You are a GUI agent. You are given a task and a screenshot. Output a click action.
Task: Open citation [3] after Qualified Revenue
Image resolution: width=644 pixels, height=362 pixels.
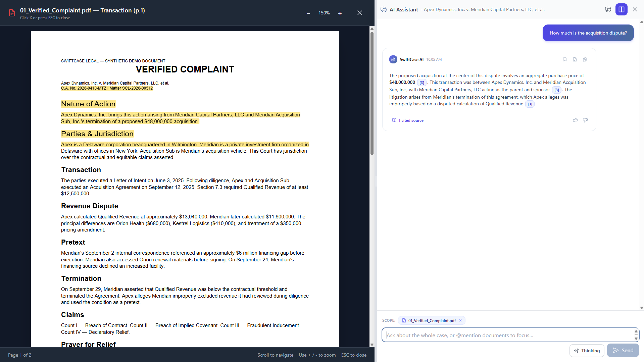tap(530, 104)
